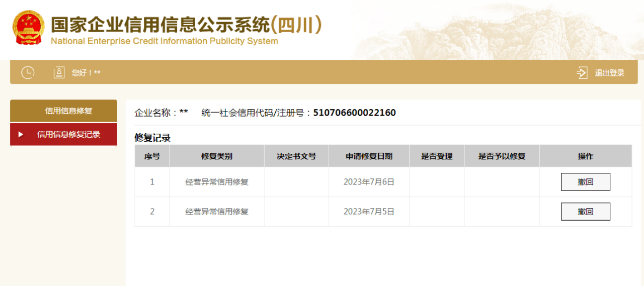Click the first row 经营异常信用修复 cell

[217, 182]
